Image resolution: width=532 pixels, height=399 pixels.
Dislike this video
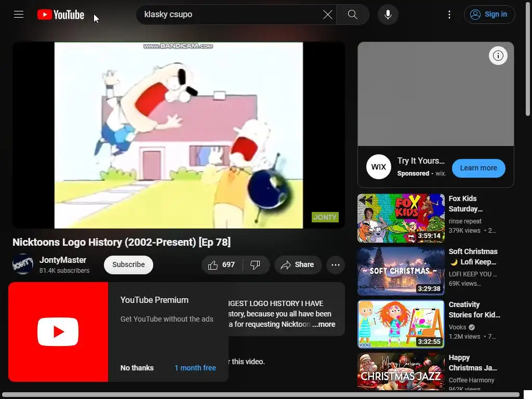(256, 264)
